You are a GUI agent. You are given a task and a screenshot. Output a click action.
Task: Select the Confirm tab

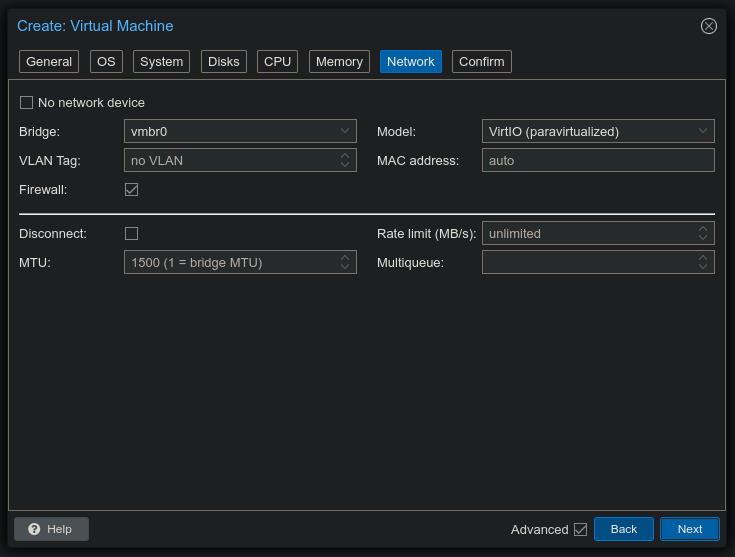point(481,62)
